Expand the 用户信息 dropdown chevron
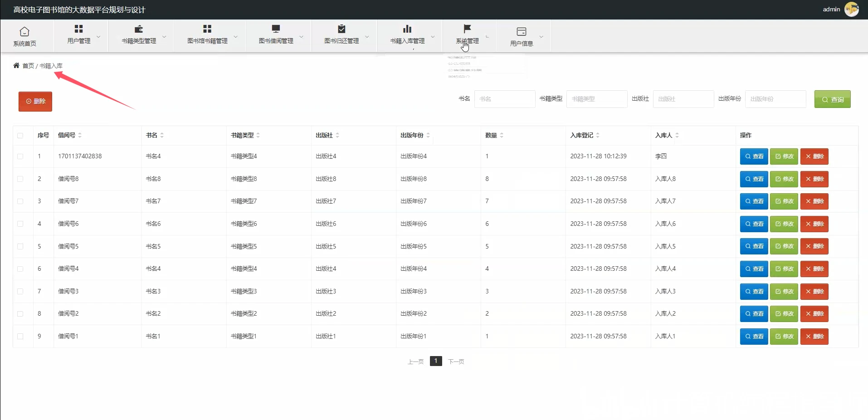The image size is (868, 420). 541,37
